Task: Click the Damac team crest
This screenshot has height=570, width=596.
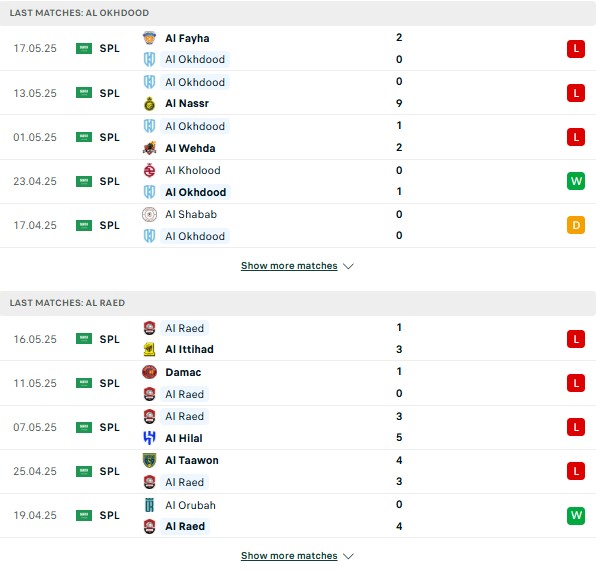Action: coord(149,372)
